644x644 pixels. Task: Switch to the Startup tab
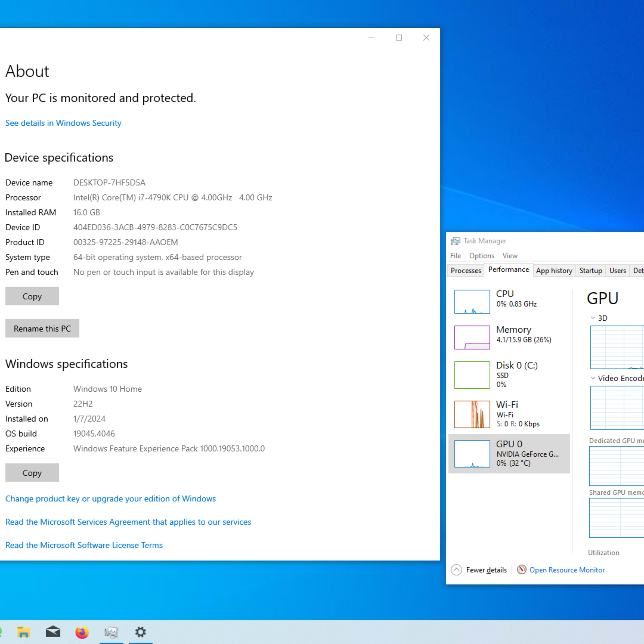[590, 270]
